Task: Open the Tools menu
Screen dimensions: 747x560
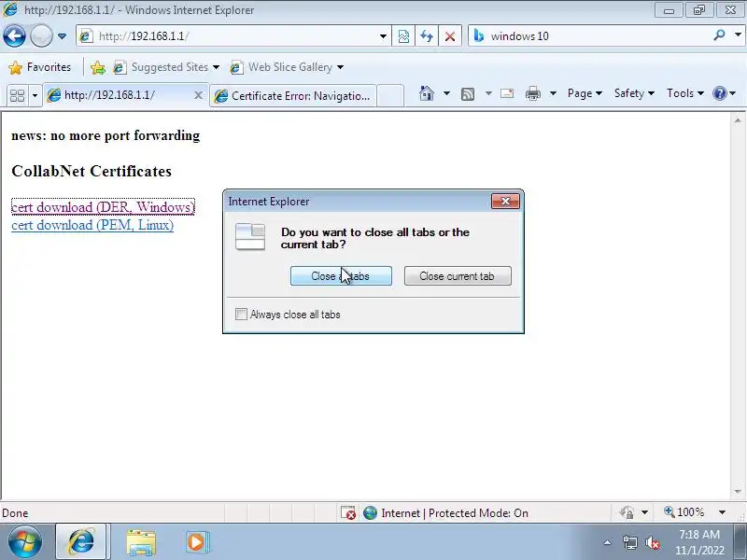Action: pos(685,93)
